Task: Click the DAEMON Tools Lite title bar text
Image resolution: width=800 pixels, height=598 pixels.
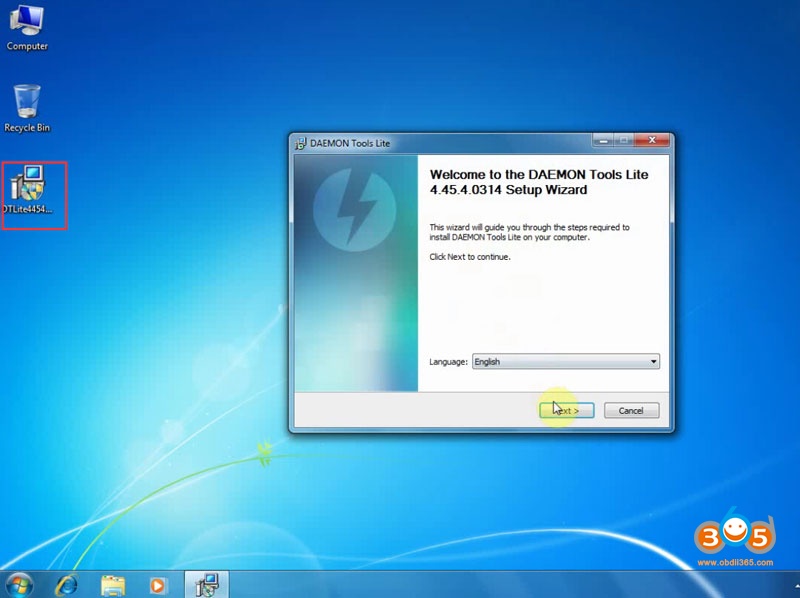Action: point(350,143)
